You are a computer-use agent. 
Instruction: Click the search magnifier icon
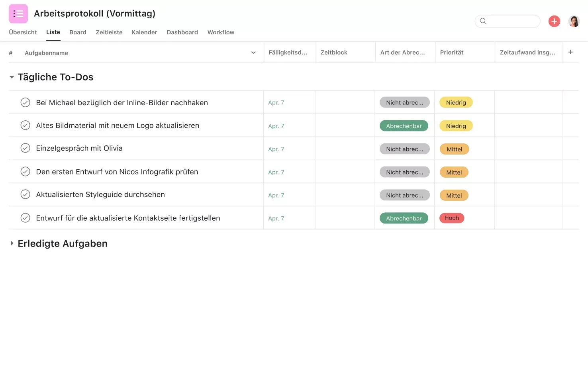tap(483, 21)
